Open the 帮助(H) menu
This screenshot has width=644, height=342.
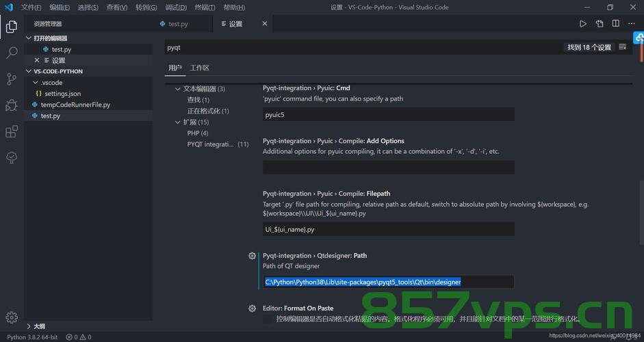[x=234, y=8]
